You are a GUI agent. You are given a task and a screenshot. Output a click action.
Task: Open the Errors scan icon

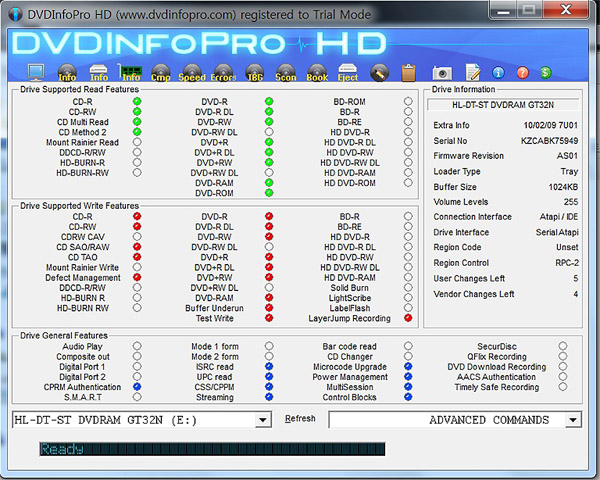(x=223, y=73)
